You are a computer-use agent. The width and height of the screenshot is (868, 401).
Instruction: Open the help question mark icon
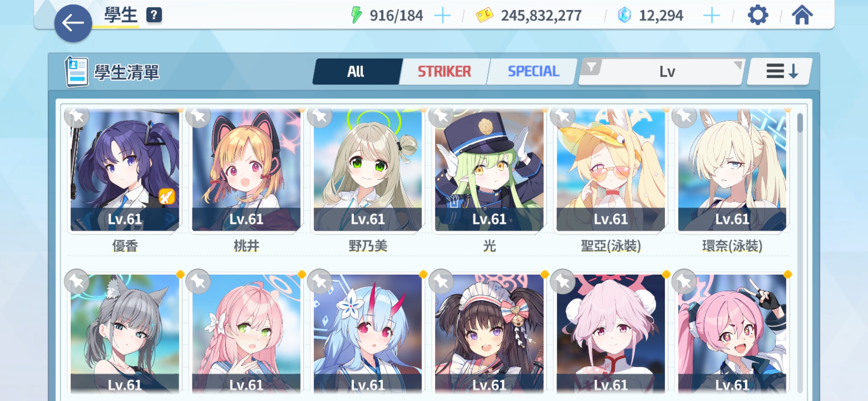coord(154,15)
